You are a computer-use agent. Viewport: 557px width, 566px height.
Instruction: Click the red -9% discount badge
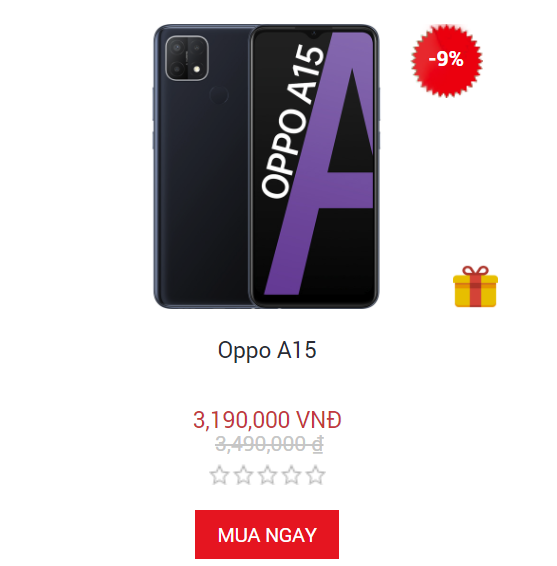(447, 60)
